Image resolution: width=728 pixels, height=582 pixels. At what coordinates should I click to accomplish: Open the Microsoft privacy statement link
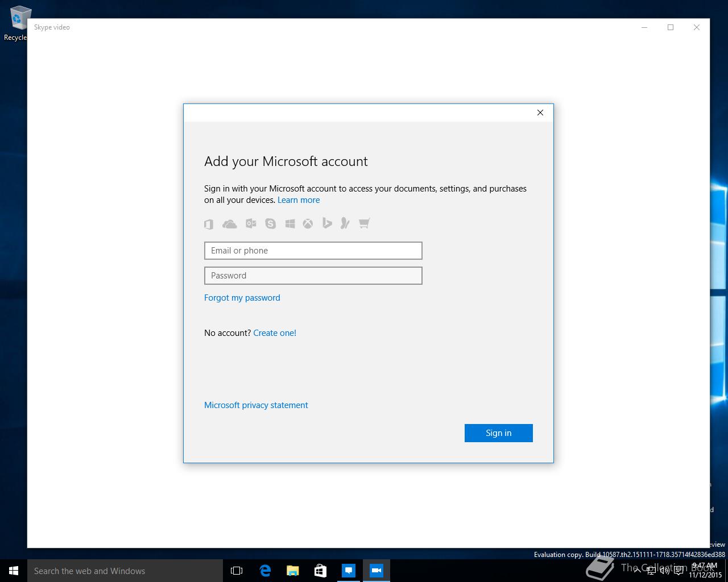coord(256,405)
